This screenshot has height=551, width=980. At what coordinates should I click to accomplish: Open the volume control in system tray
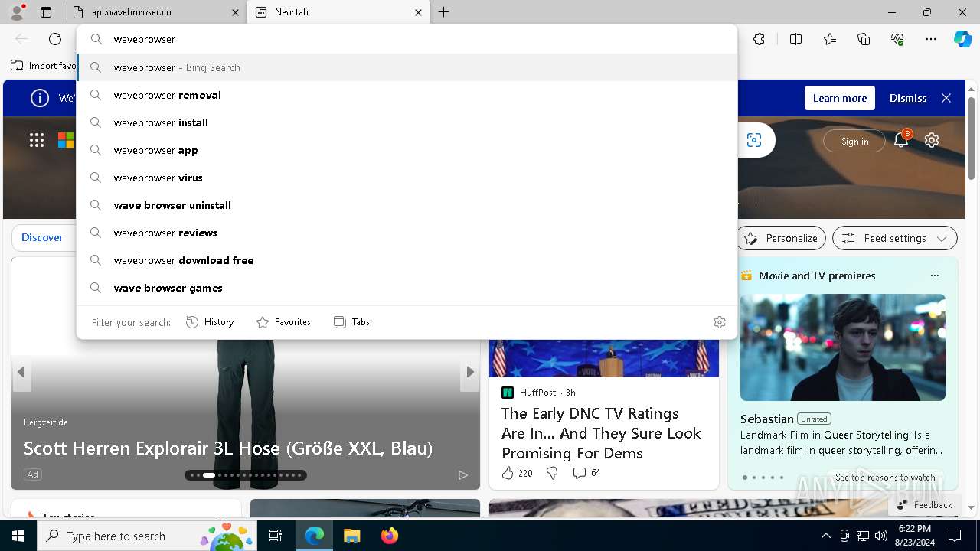(880, 536)
